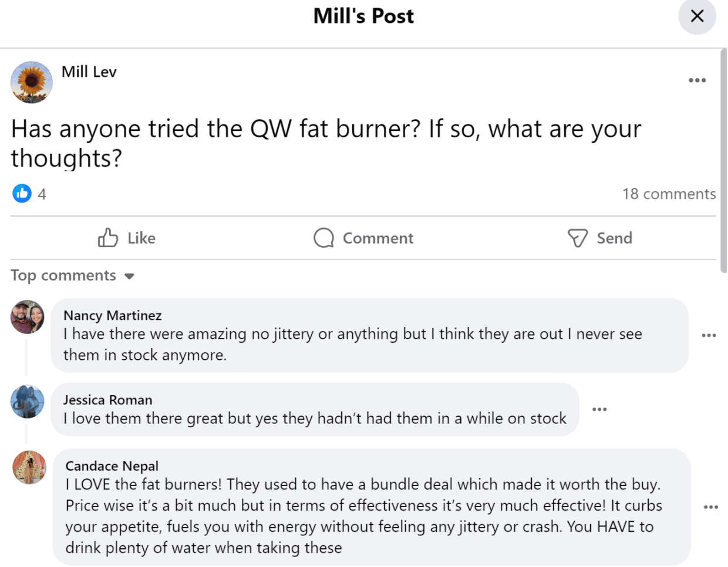Click the vertical scrollbar on the post
Image resolution: width=728 pixels, height=567 pixels.
pyautogui.click(x=723, y=161)
